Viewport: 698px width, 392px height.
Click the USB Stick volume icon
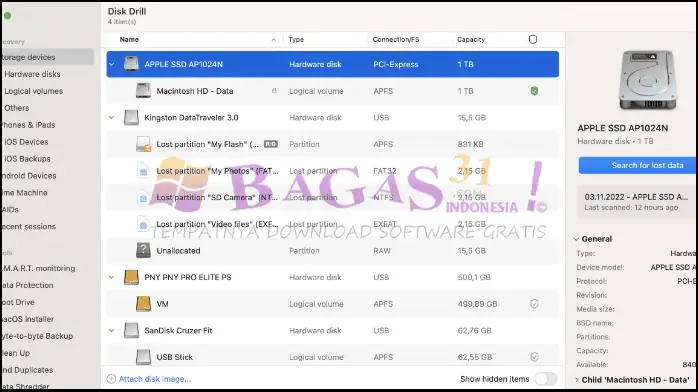143,357
